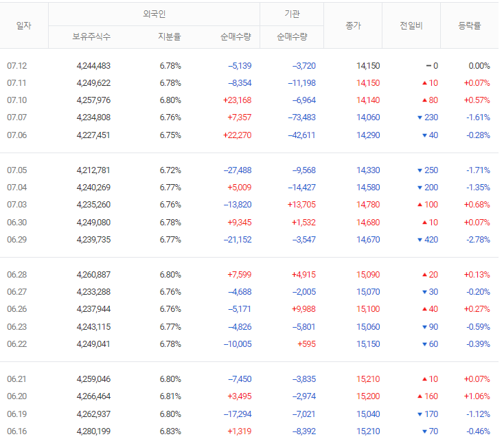The height and width of the screenshot is (439, 504).
Task: Click the 전일비 column header
Action: coord(411,25)
